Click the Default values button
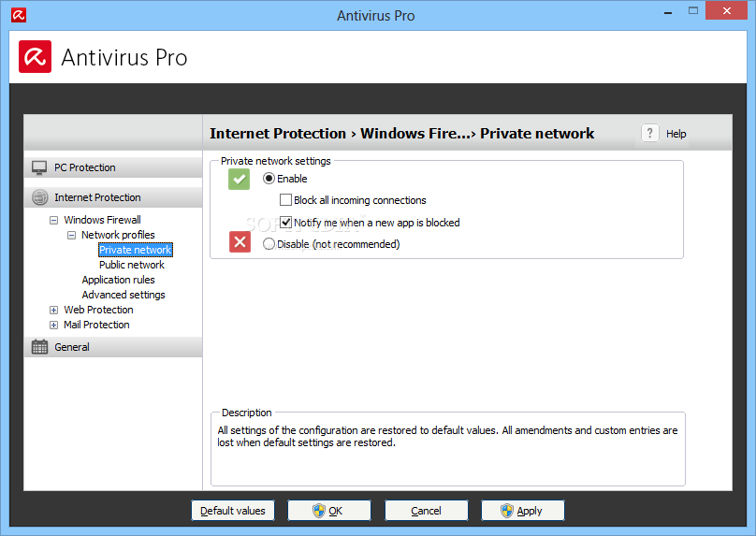This screenshot has width=756, height=536. point(233,511)
